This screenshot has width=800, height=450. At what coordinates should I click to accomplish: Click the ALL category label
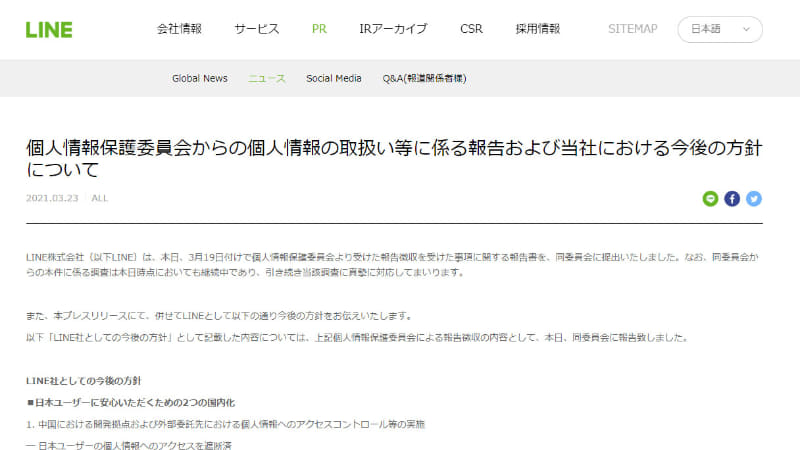click(x=99, y=198)
